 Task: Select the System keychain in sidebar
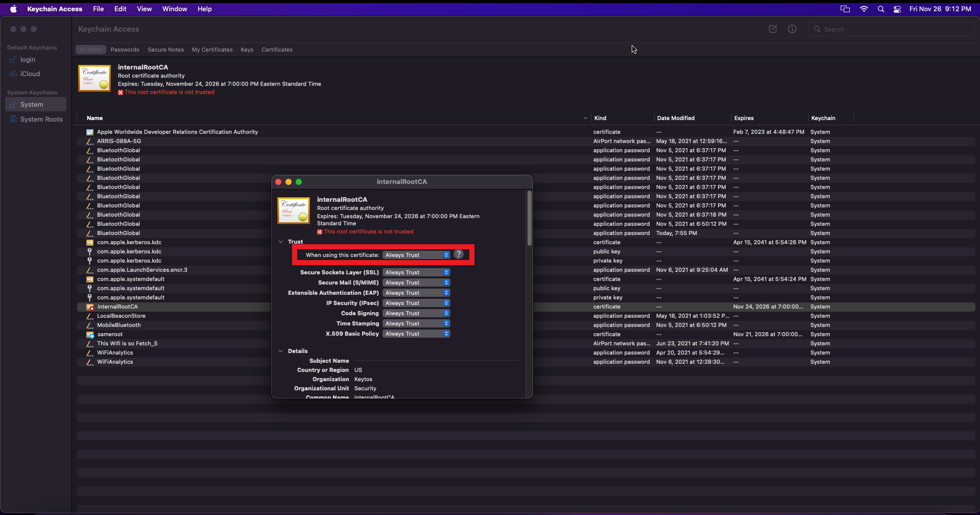point(36,104)
